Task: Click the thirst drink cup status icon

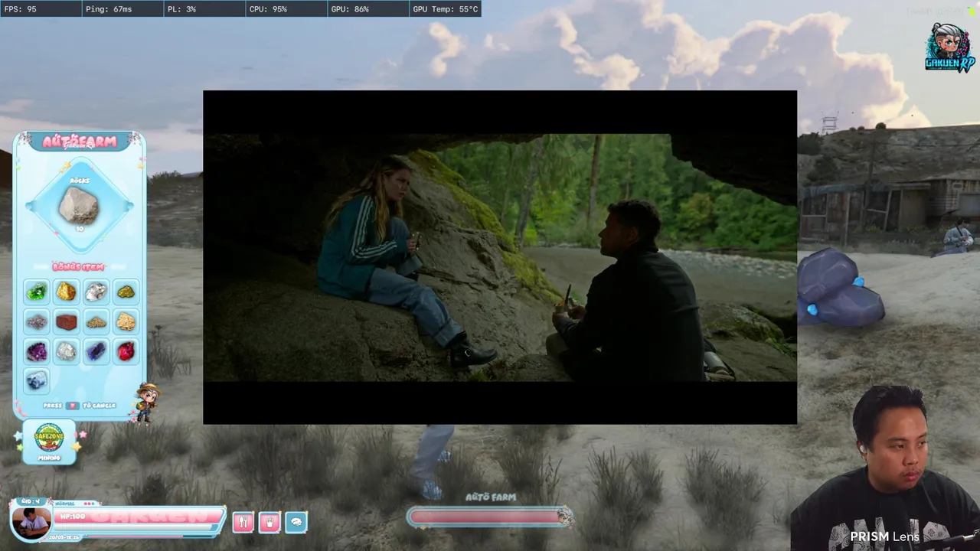Action: click(x=269, y=522)
